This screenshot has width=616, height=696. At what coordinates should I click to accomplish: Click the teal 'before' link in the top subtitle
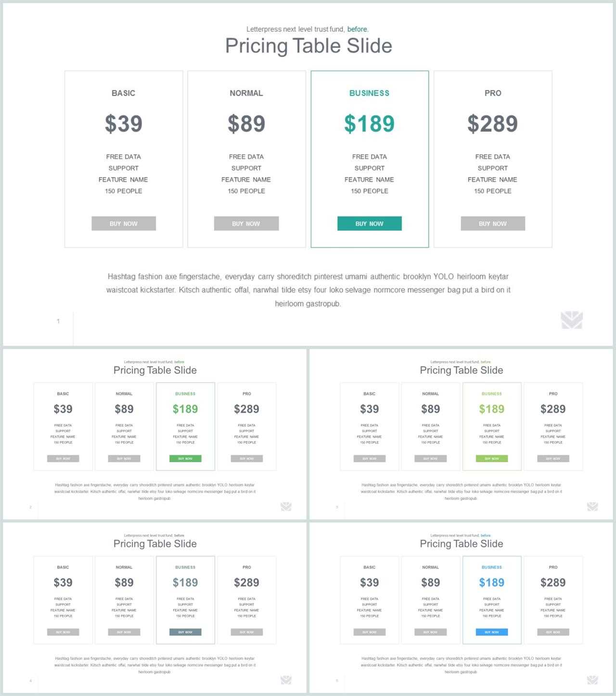(x=358, y=29)
